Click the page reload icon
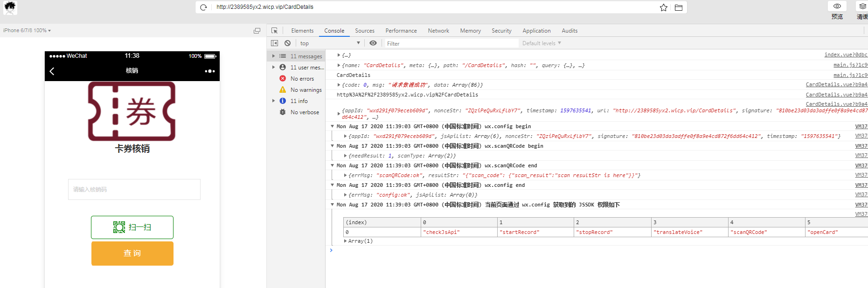 coord(203,7)
